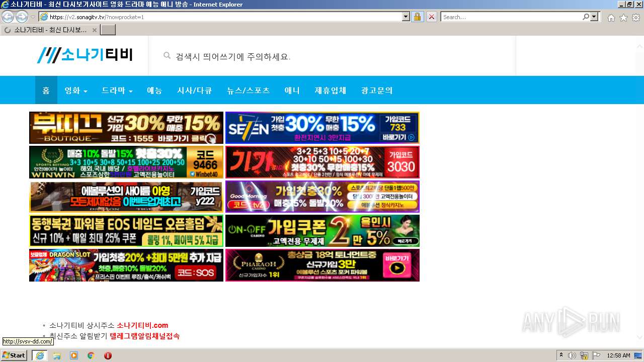This screenshot has height=362, width=644.
Task: Open a new blank tab
Action: coord(108,30)
